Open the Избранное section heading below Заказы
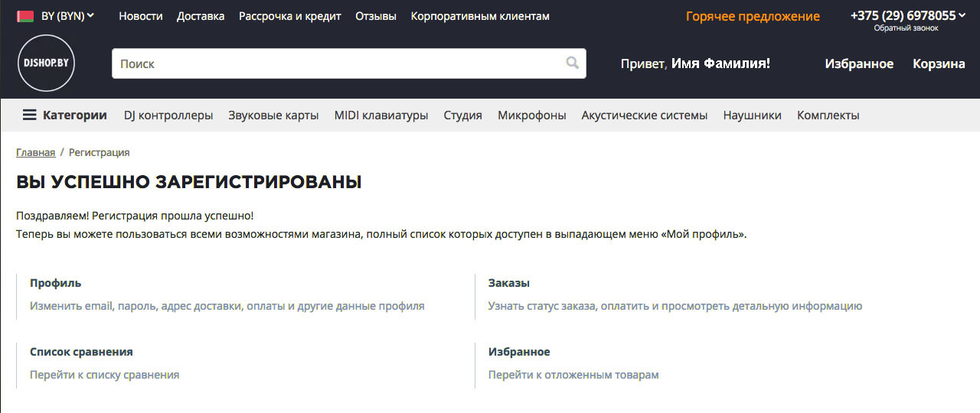 (x=519, y=352)
